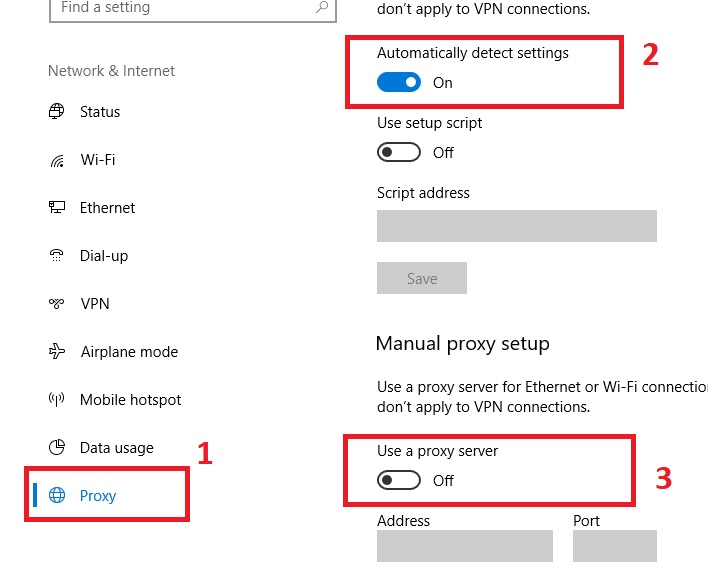Click the Dial-up icon
Viewport: 708px width, 582px height.
(x=57, y=256)
